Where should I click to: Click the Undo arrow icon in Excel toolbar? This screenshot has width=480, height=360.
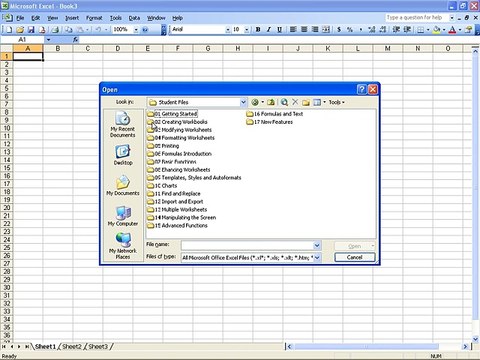pos(98,30)
